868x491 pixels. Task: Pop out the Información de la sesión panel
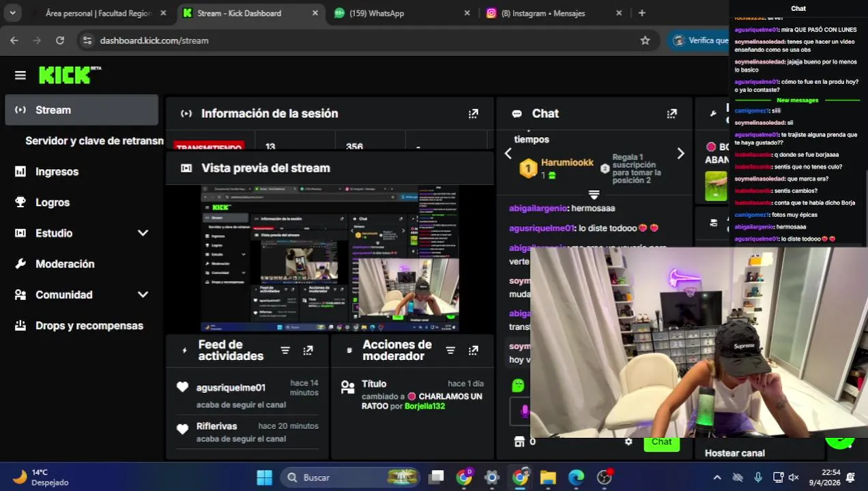tap(473, 114)
